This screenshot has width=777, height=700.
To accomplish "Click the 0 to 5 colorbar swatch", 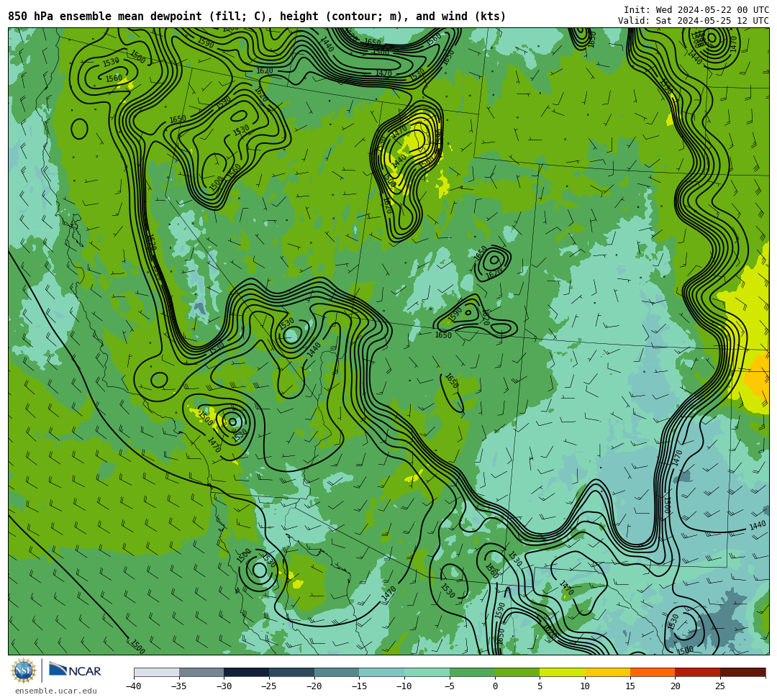I will [x=517, y=672].
